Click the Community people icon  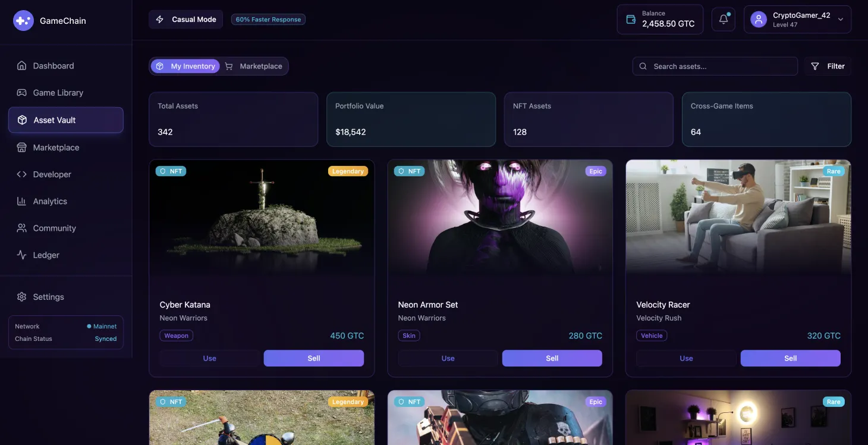[x=21, y=228]
